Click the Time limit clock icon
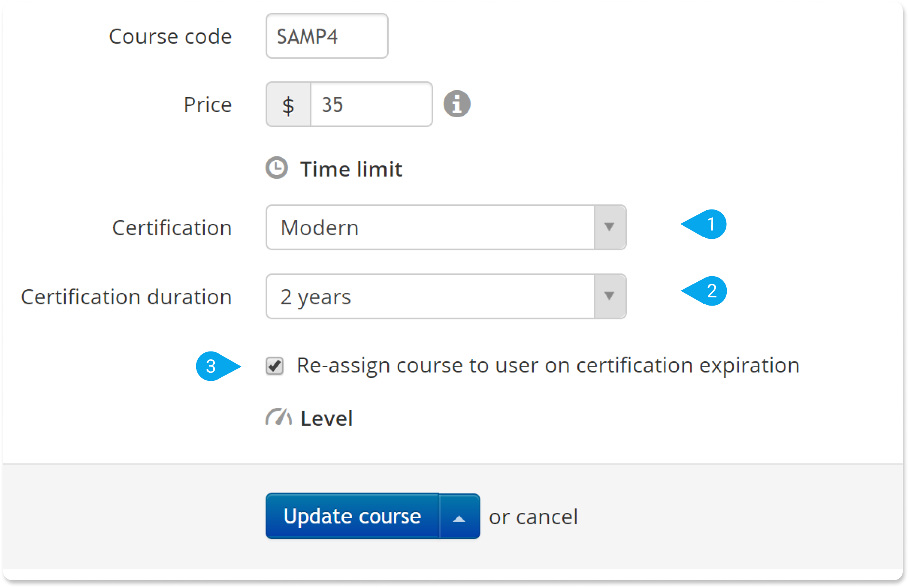Viewport: 909px width, 588px height. pyautogui.click(x=276, y=168)
